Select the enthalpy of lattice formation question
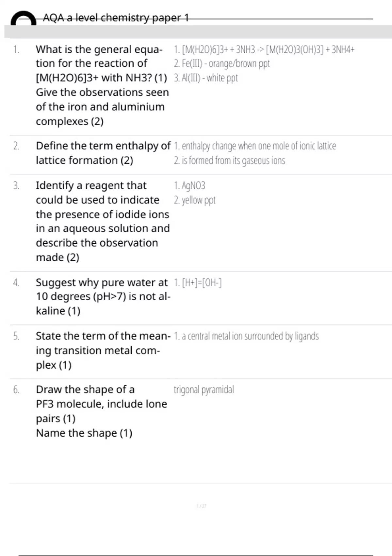The width and height of the screenshot is (392, 556). click(x=103, y=153)
